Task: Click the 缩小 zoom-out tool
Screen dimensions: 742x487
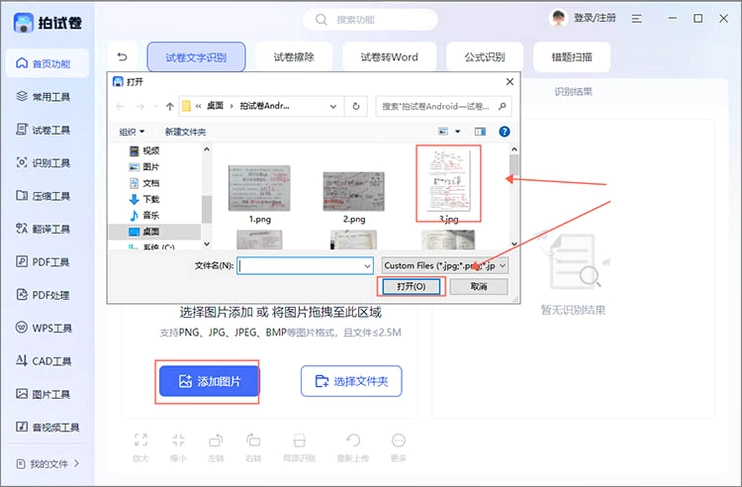Action: 178,447
